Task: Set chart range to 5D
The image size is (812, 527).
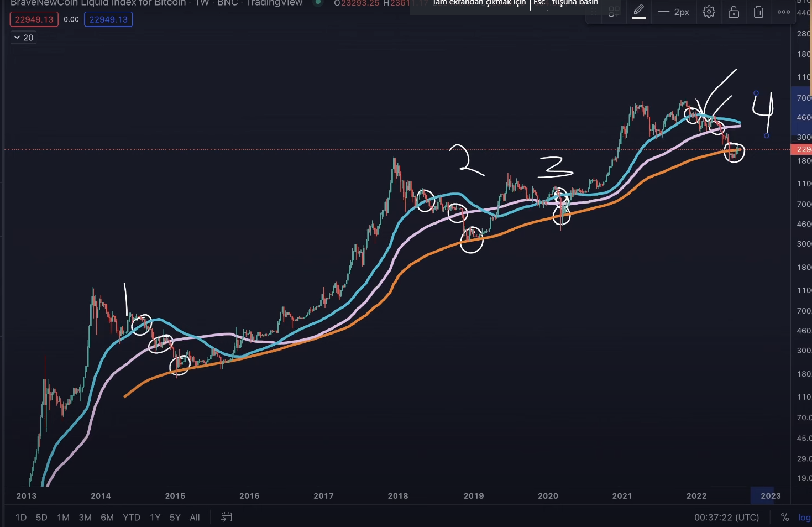Action: 41,518
